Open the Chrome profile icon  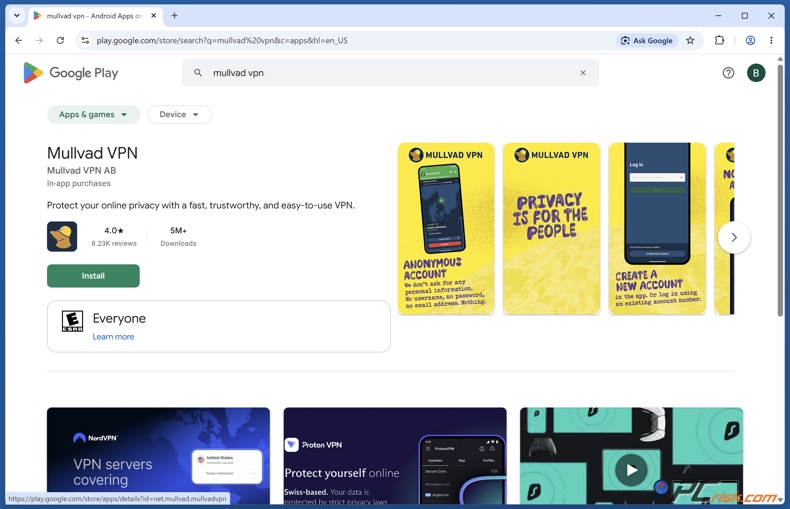[x=750, y=40]
